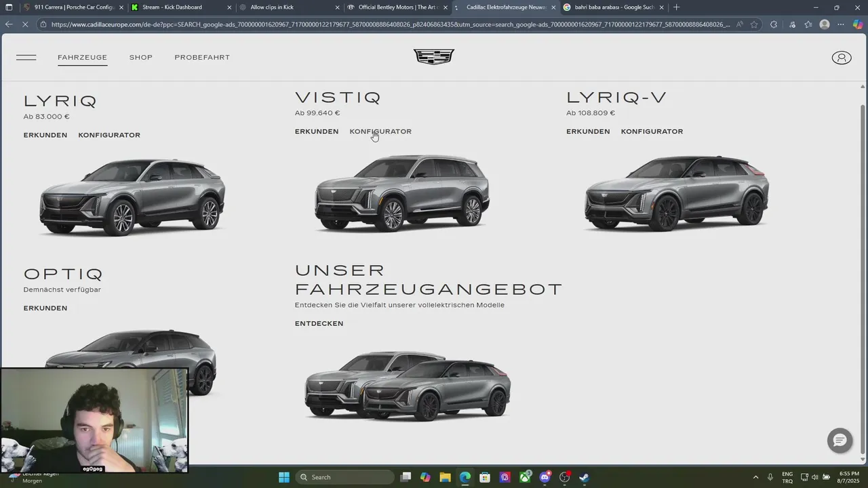The height and width of the screenshot is (488, 868).
Task: Open Steam from taskbar
Action: [x=584, y=477]
